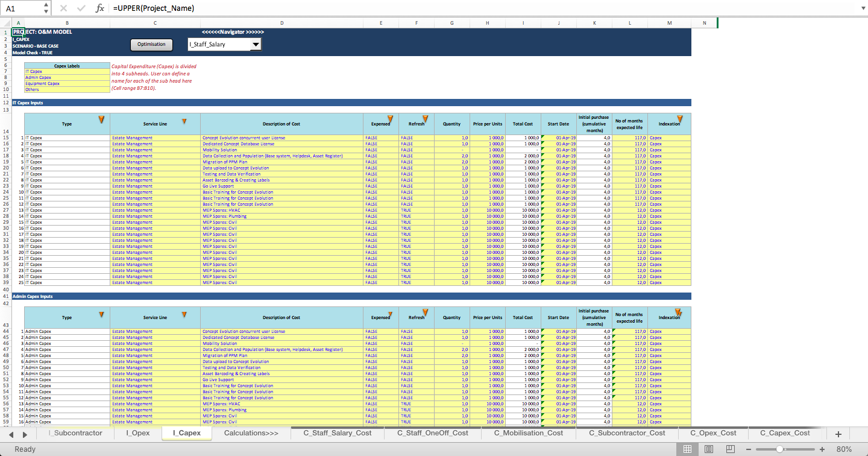The width and height of the screenshot is (868, 456).
Task: Click the sheet tab scroll-left arrow
Action: (x=12, y=434)
